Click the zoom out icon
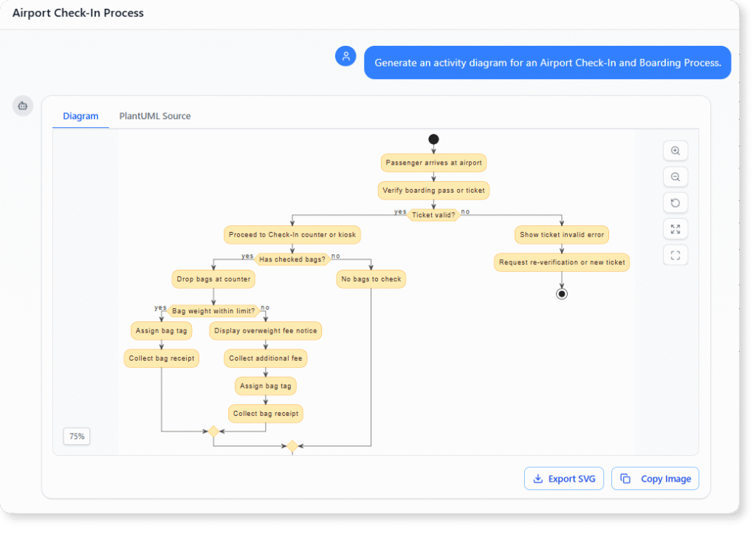The image size is (756, 546). coord(675,177)
